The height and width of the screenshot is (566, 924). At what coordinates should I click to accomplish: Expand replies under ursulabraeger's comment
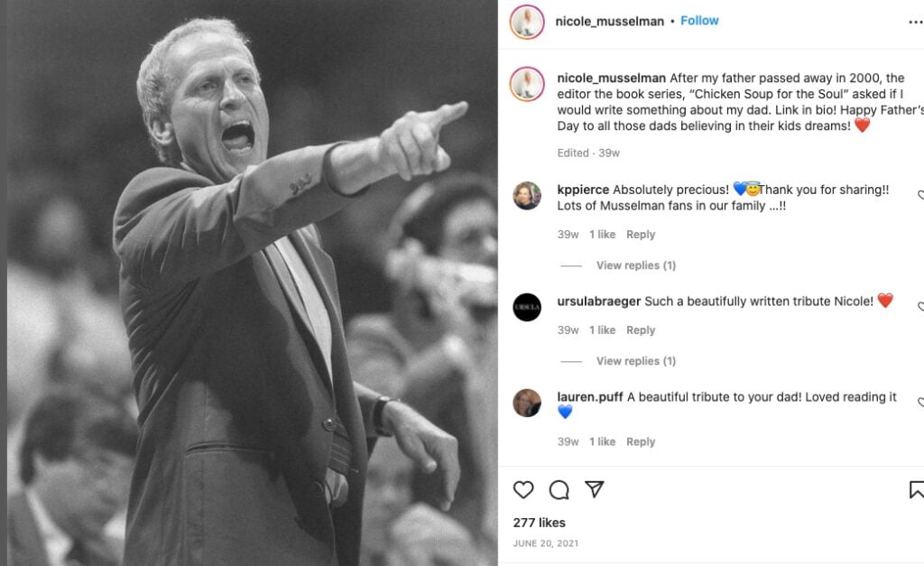tap(635, 361)
